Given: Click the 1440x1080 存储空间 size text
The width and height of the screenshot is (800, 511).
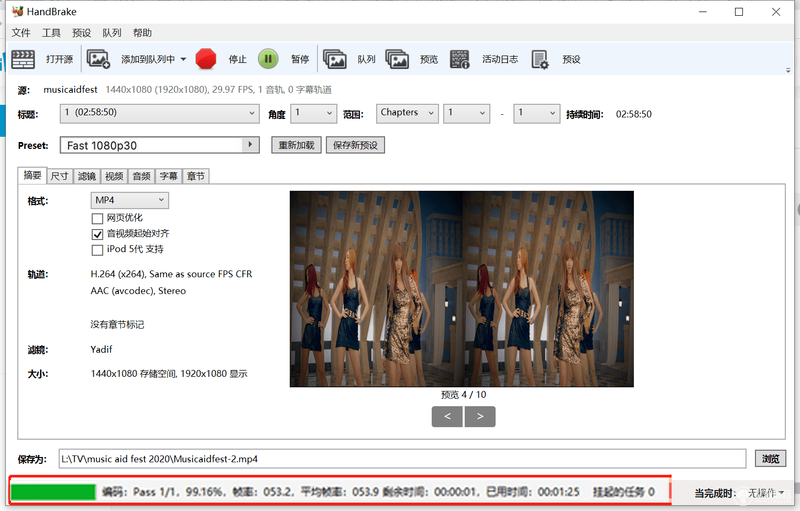Looking at the screenshot, I should pos(169,374).
